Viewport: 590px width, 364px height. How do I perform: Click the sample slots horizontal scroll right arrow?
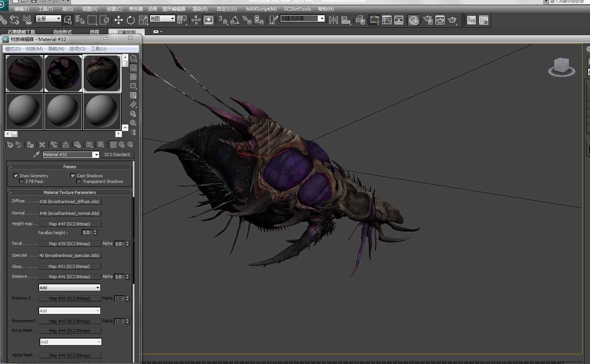(119, 134)
